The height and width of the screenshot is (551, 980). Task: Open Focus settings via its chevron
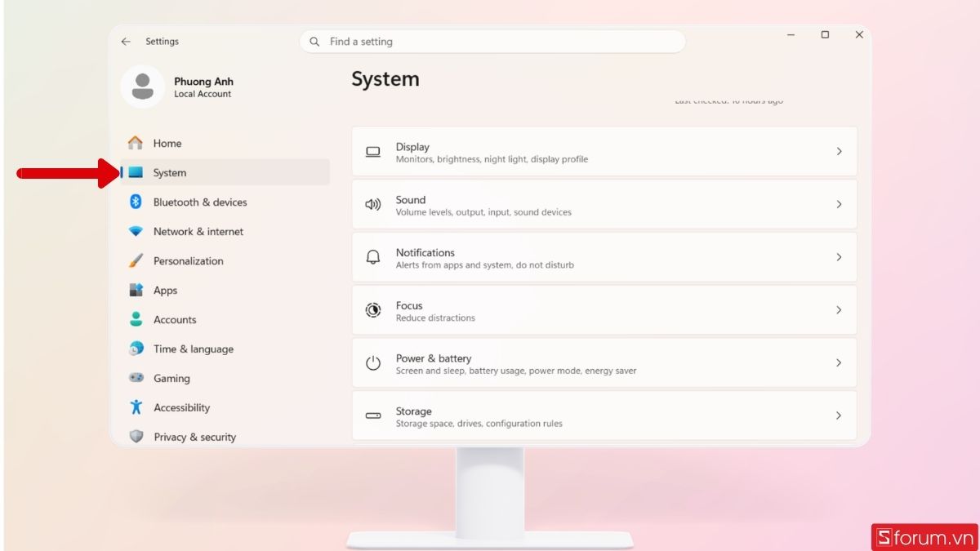click(x=839, y=309)
